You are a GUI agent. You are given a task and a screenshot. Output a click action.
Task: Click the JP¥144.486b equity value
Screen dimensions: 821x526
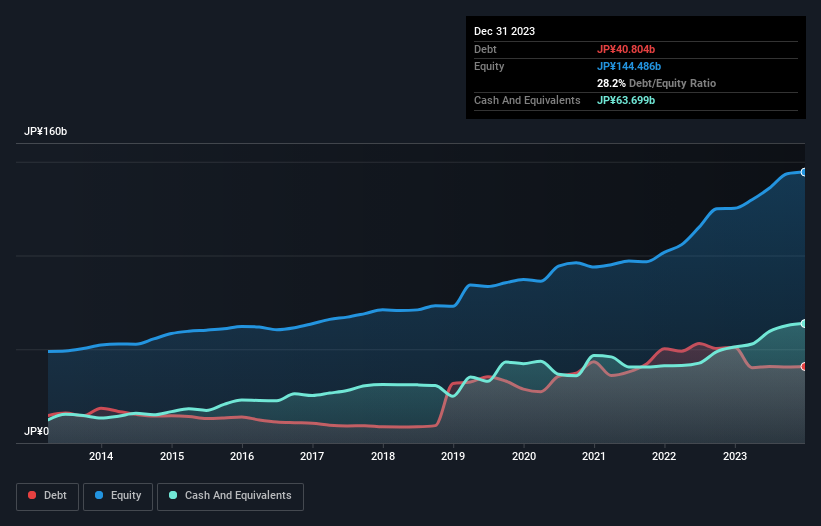point(629,66)
